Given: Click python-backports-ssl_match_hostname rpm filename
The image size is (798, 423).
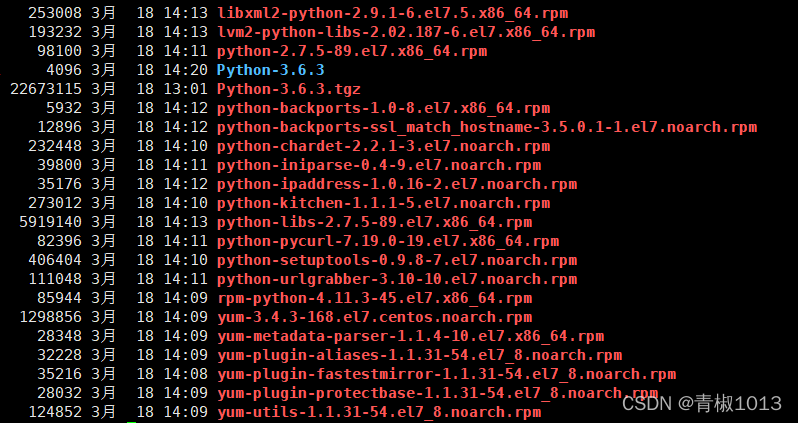Looking at the screenshot, I should (x=487, y=127).
